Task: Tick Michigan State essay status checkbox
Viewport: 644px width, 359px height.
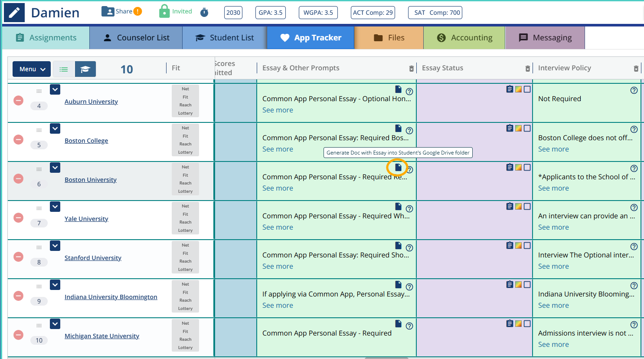Action: pos(527,324)
